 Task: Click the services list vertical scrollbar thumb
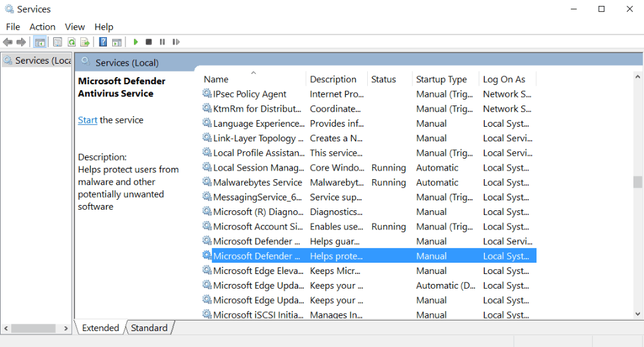(x=637, y=182)
